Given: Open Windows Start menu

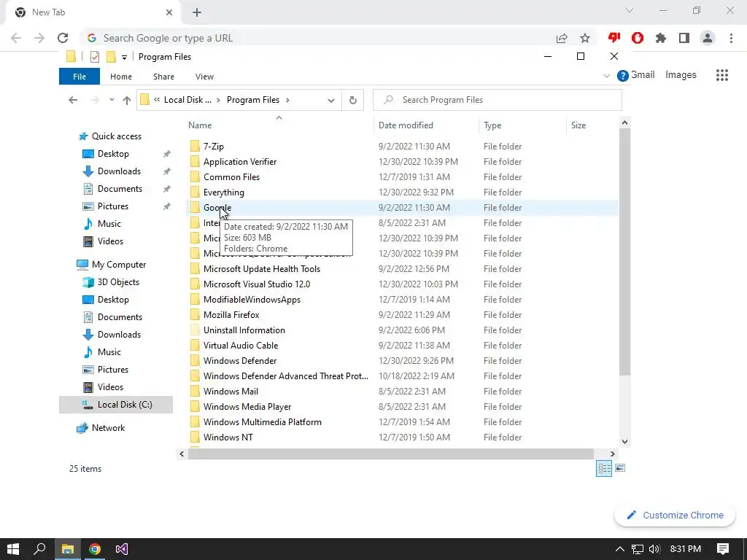Looking at the screenshot, I should click(x=13, y=549).
